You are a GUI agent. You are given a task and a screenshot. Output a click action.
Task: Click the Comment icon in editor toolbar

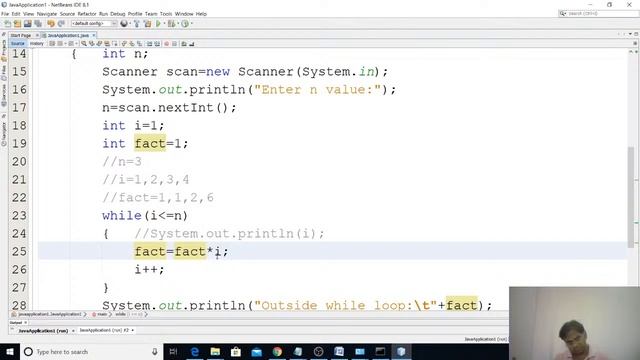pyautogui.click(x=184, y=43)
